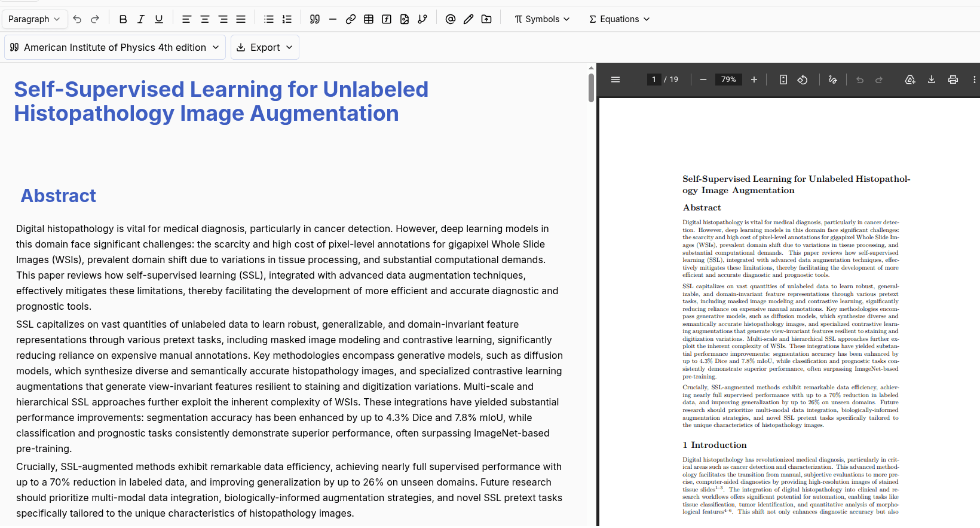Open the Export dropdown
This screenshot has height=528, width=980.
point(265,47)
